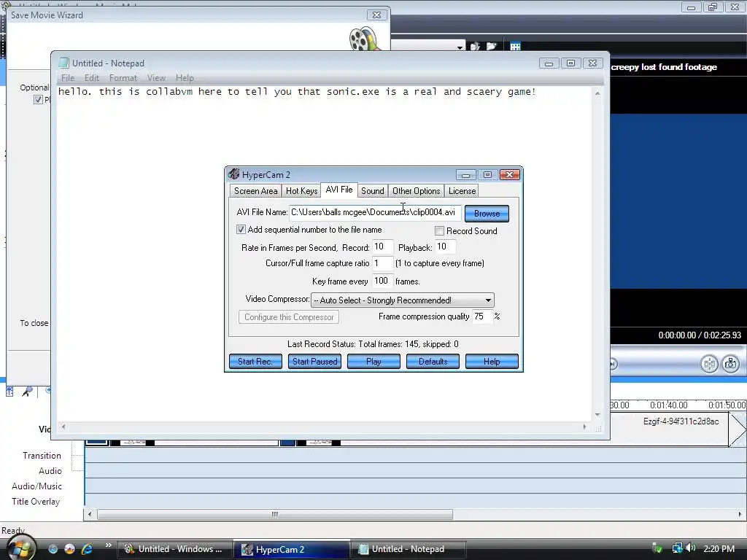Toggle Add sequential number to file name
Viewport: 747px width, 560px height.
coord(241,230)
